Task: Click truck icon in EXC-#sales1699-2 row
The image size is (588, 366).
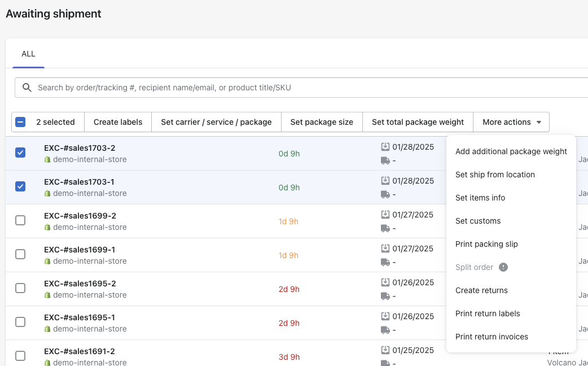Action: (385, 228)
